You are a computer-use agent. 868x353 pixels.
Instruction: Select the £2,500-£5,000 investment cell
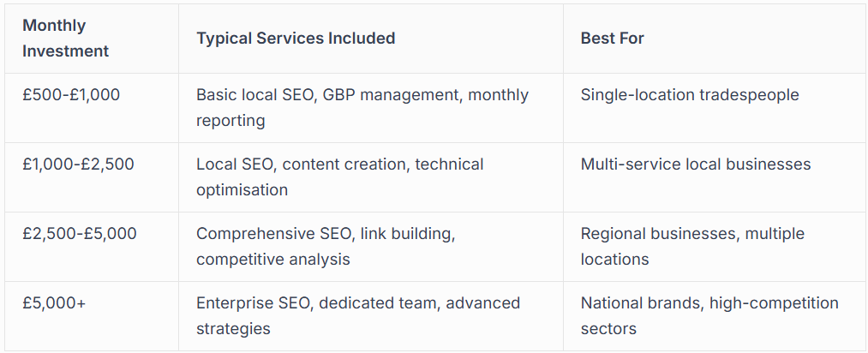pos(80,234)
